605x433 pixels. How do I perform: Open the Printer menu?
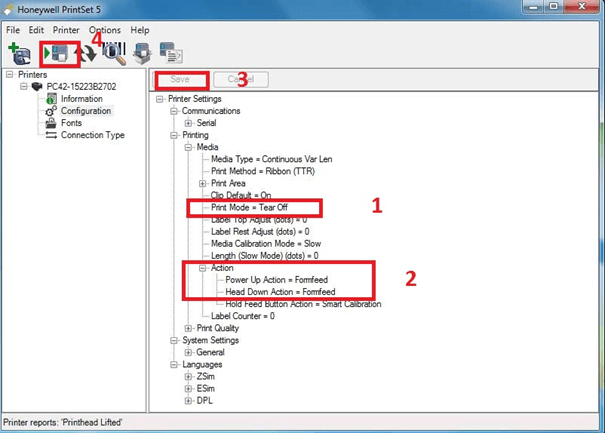[66, 30]
